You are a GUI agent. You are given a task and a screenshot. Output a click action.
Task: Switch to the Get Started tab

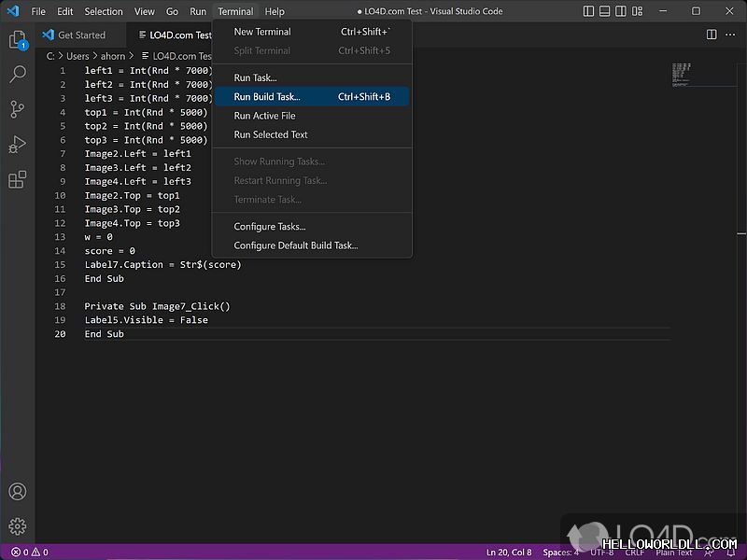pyautogui.click(x=81, y=35)
